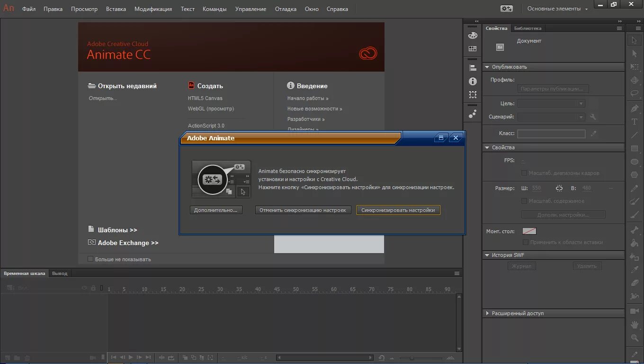Open the Properties panel options menu

tap(619, 28)
